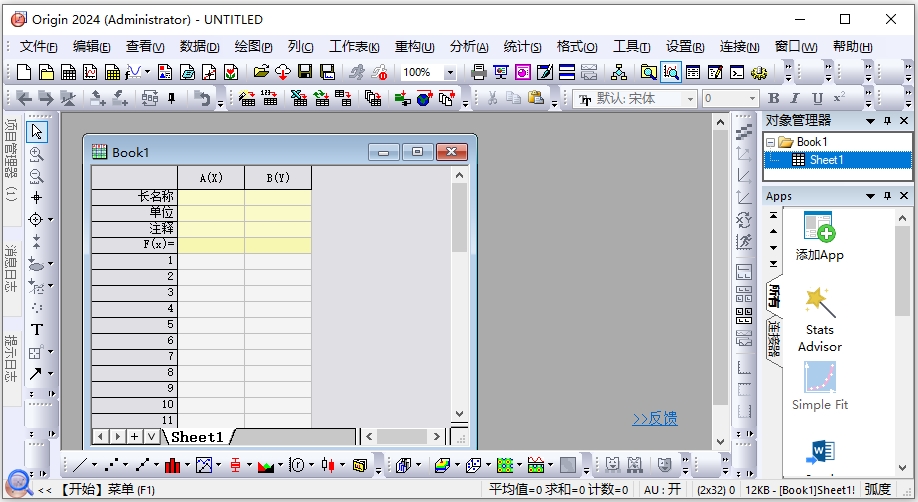This screenshot has width=918, height=502.
Task: Click the 3D colormap surface icon
Action: click(443, 466)
